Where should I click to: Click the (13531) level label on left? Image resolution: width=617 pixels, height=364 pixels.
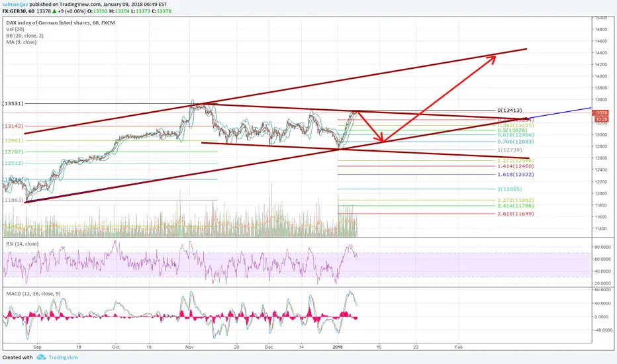[x=13, y=103]
